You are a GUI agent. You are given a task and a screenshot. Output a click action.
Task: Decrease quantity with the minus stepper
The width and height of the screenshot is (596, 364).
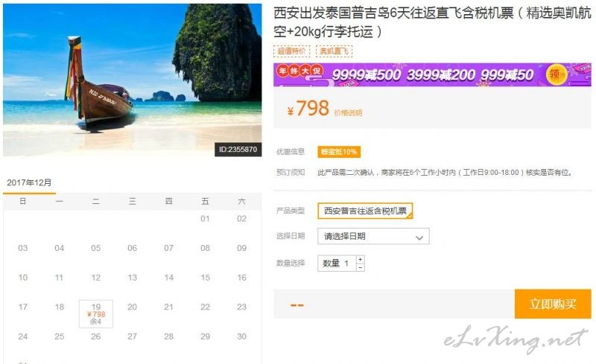point(361,267)
